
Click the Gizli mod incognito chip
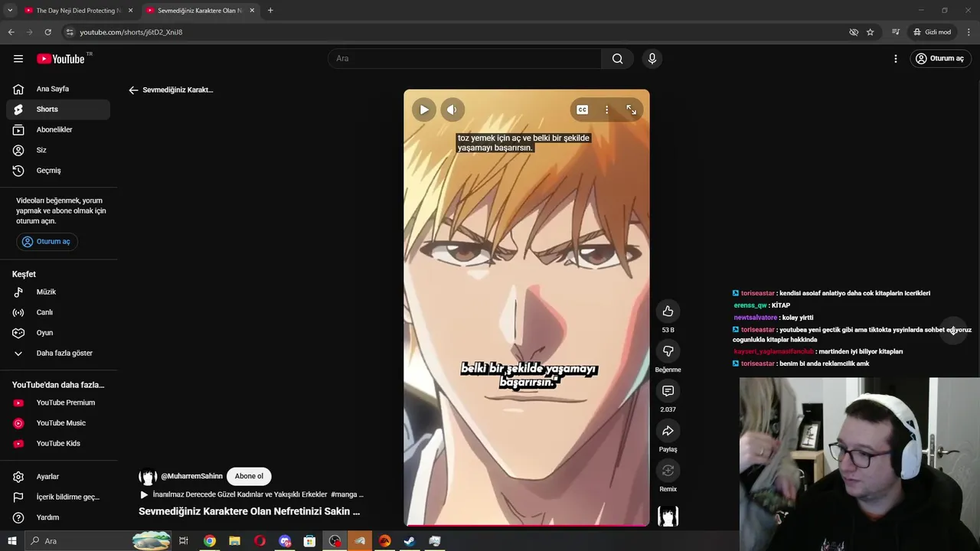tap(932, 32)
